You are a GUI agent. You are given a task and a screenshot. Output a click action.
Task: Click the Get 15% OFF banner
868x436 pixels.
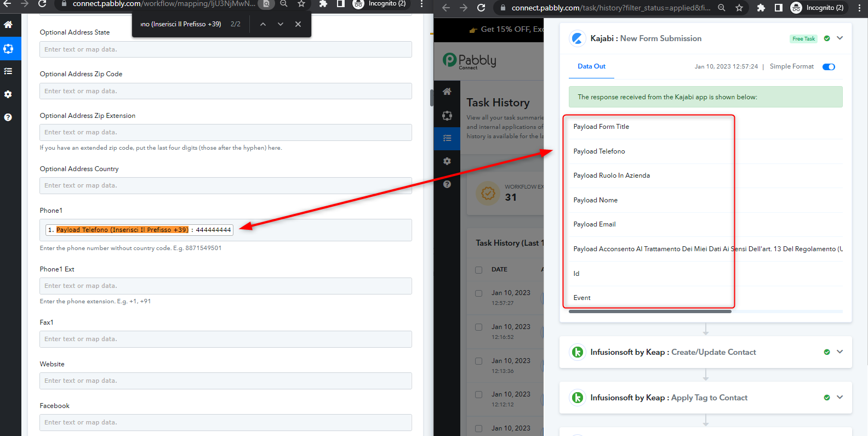click(x=507, y=30)
